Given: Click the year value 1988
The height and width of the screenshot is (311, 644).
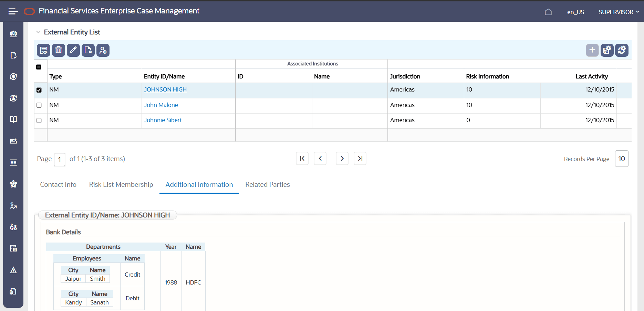Looking at the screenshot, I should click(x=171, y=282).
